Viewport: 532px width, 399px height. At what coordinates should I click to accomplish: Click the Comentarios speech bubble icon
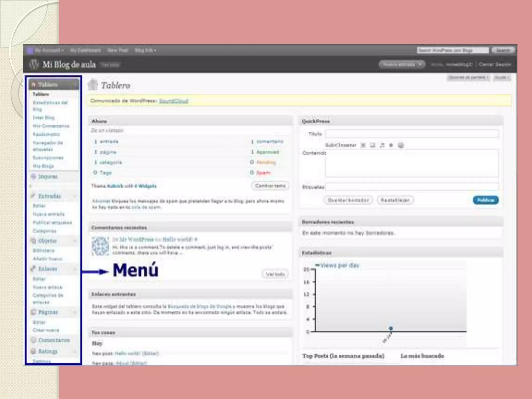(33, 340)
